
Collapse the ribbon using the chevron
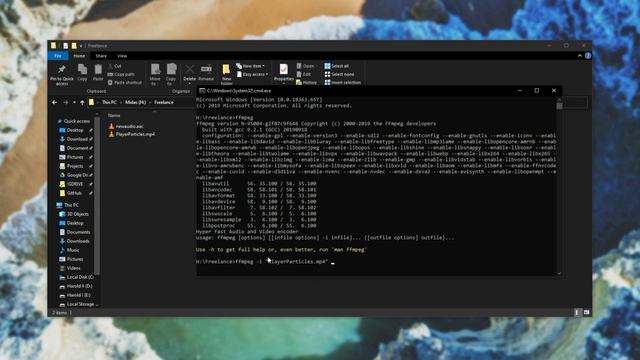[580, 56]
